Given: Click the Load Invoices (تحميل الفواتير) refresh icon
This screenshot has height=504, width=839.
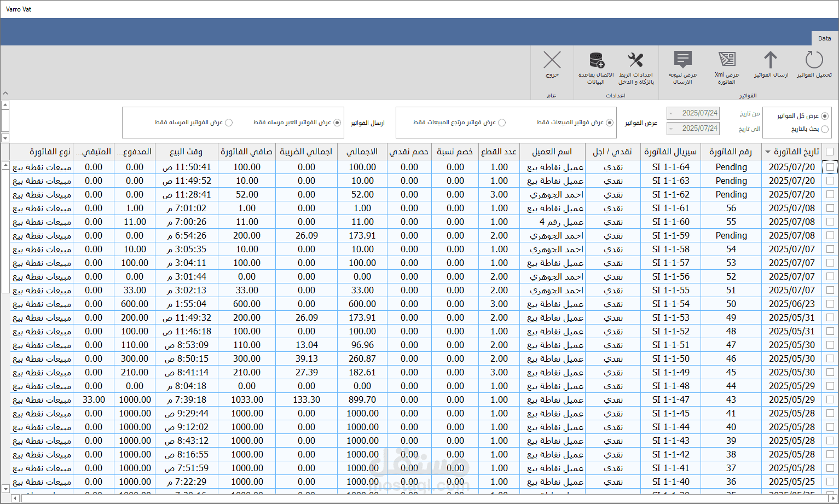Looking at the screenshot, I should coord(814,60).
